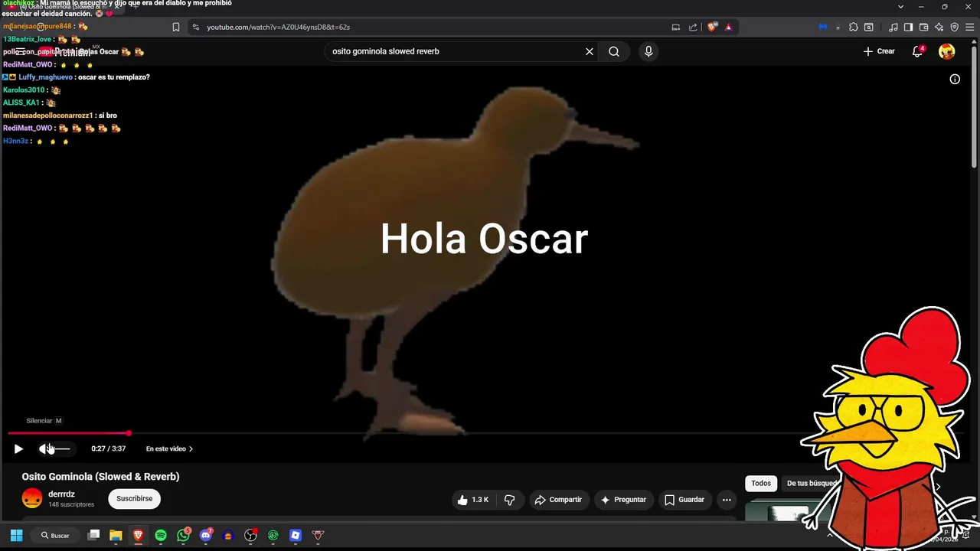Open File Explorer from the taskbar
980x551 pixels.
click(116, 535)
